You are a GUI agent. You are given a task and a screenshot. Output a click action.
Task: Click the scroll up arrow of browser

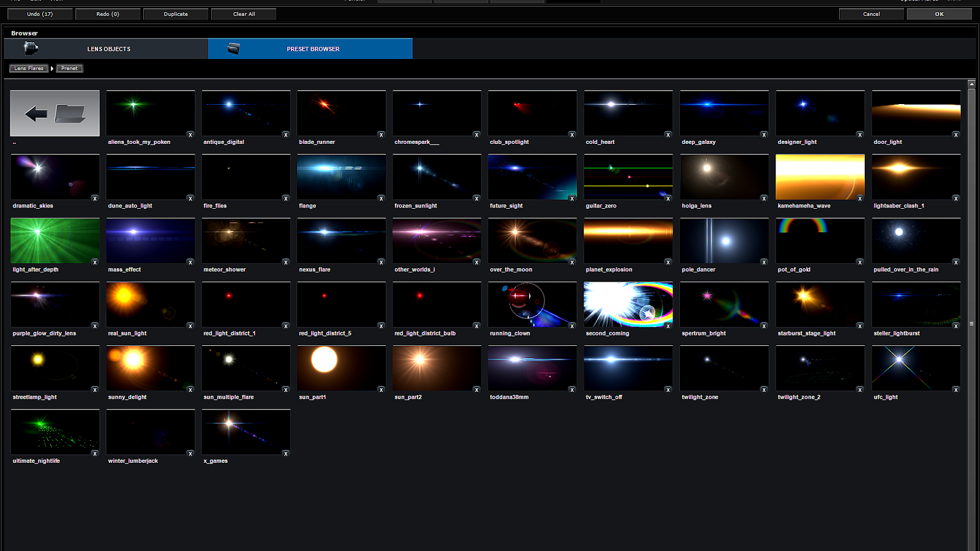[x=971, y=83]
